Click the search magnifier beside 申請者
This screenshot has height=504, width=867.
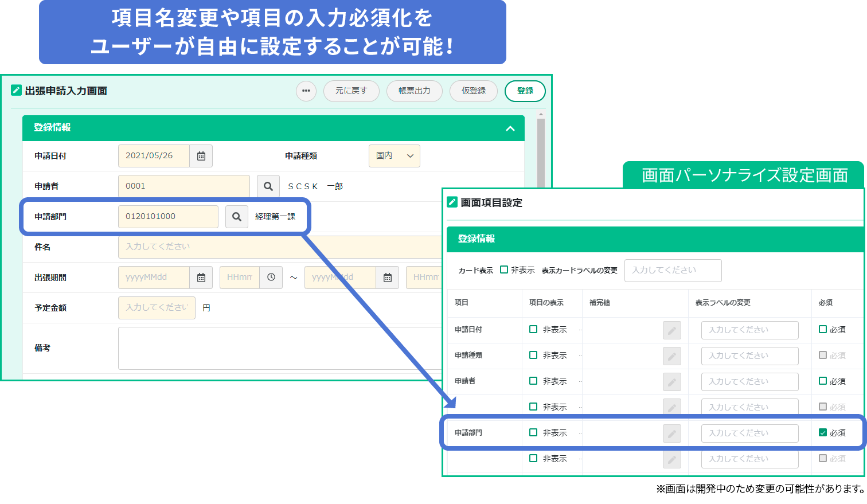pyautogui.click(x=268, y=186)
